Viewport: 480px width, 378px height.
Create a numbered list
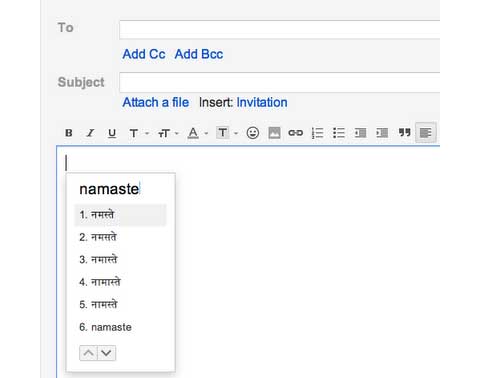317,133
